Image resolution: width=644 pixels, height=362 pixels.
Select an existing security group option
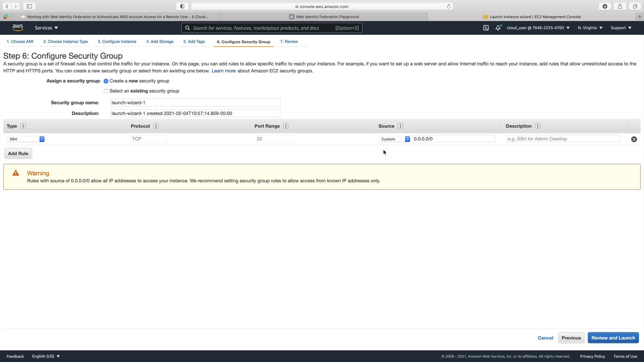click(x=106, y=91)
